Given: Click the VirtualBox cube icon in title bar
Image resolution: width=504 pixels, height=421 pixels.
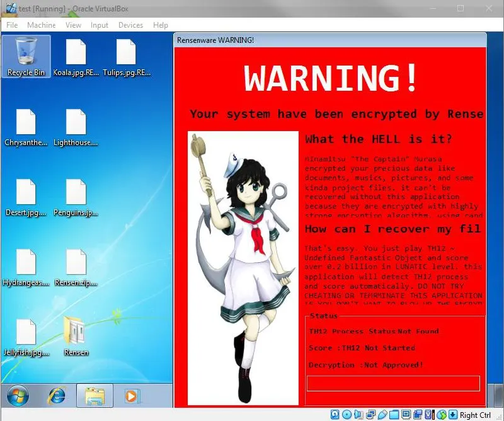Looking at the screenshot, I should pos(10,8).
